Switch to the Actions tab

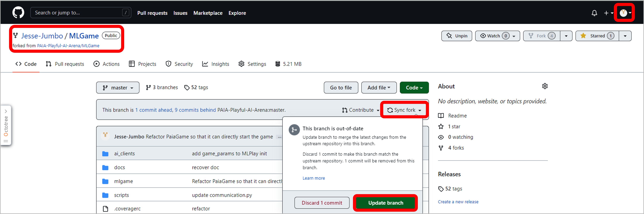pyautogui.click(x=107, y=64)
